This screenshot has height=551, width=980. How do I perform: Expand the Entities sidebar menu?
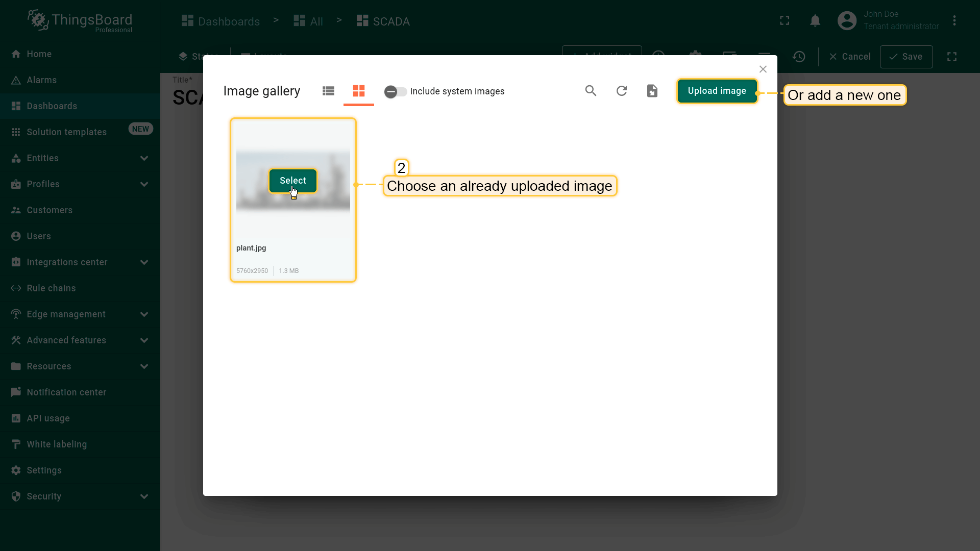point(144,158)
